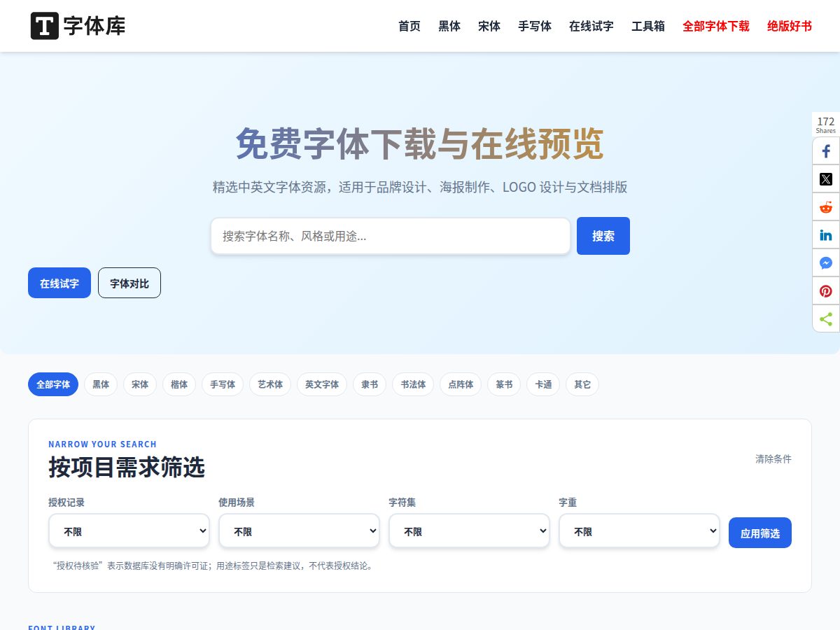Select the 楷体 category pill

pos(179,384)
